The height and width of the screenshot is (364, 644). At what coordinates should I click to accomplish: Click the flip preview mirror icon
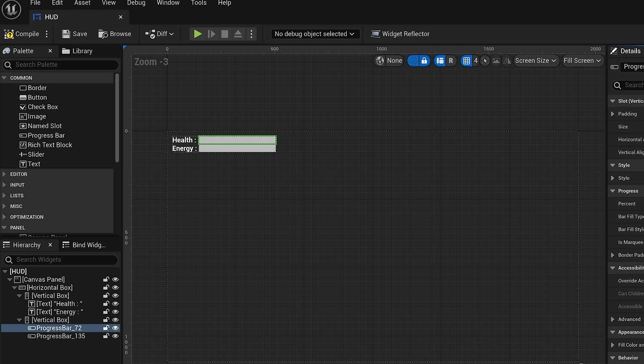click(506, 60)
